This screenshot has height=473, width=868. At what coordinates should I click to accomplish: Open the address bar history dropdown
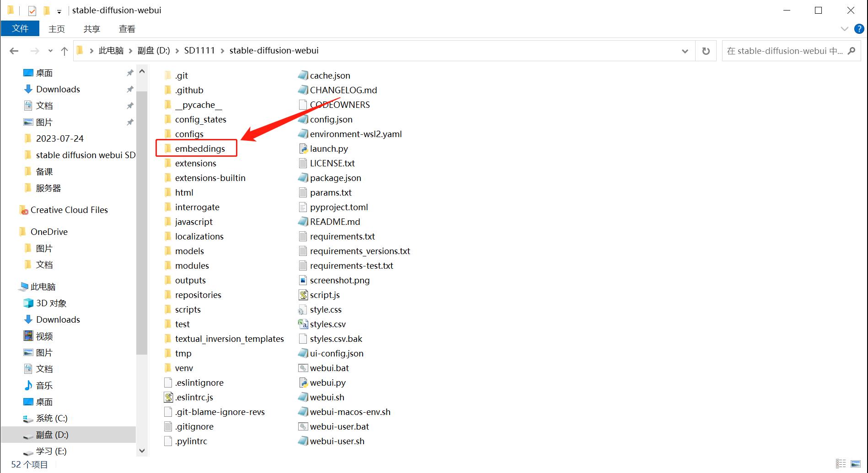685,51
